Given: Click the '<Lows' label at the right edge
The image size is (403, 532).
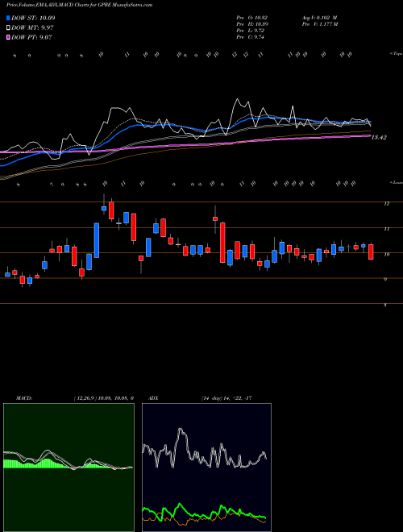Looking at the screenshot, I should (396, 182).
